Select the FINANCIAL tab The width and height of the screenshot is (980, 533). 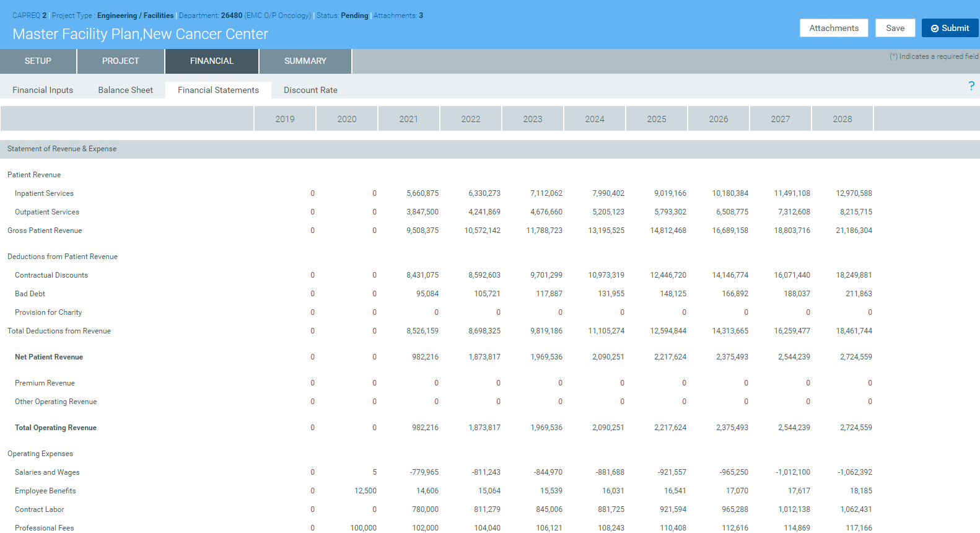pos(211,61)
